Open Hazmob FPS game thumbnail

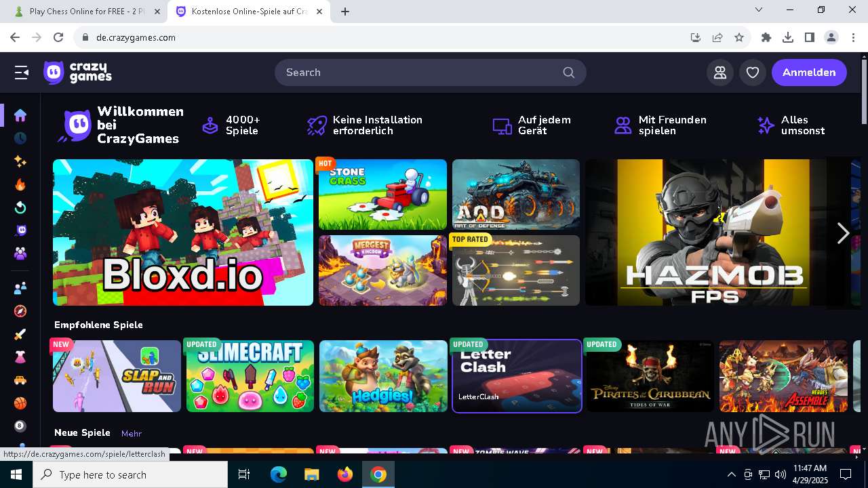715,232
